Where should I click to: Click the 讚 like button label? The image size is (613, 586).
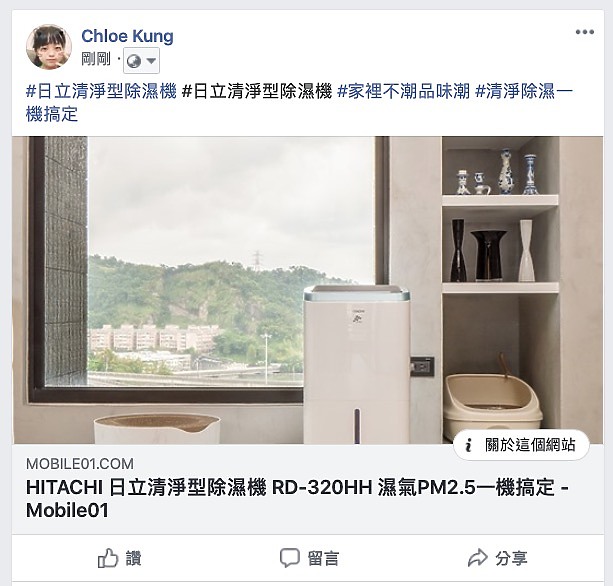[133, 558]
